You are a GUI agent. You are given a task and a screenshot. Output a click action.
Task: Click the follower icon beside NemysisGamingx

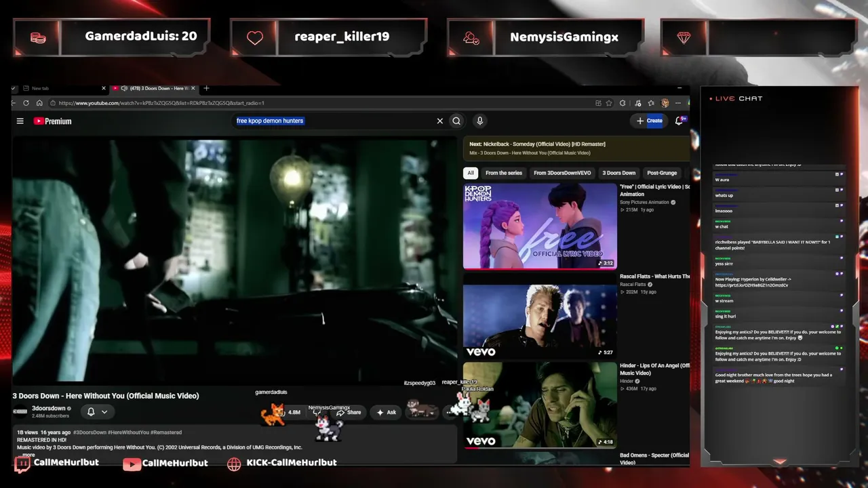[x=471, y=38]
